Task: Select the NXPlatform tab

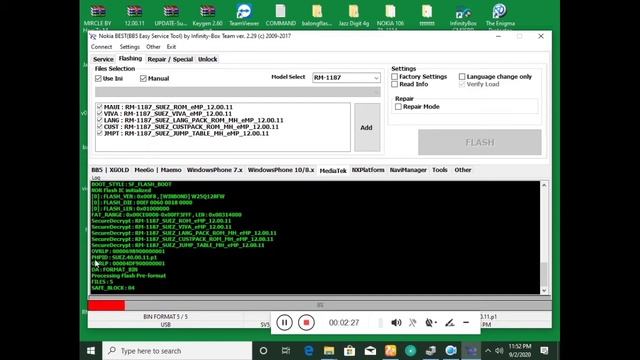Action: coord(368,170)
